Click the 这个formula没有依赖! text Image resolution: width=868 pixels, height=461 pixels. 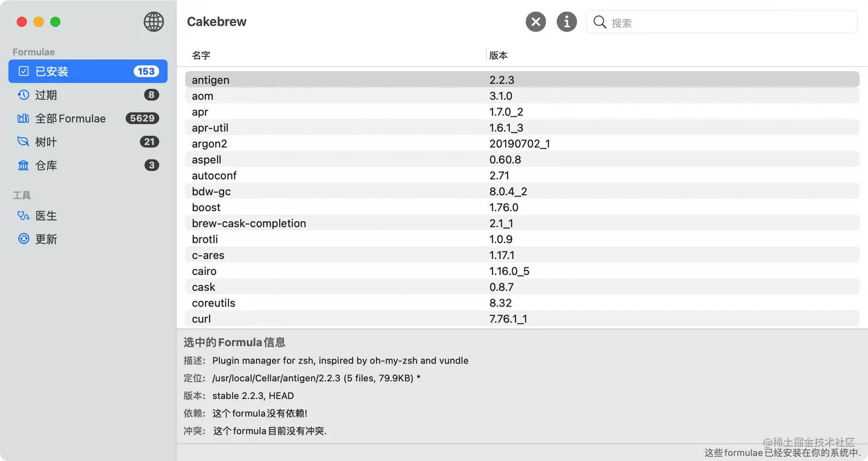coord(260,413)
